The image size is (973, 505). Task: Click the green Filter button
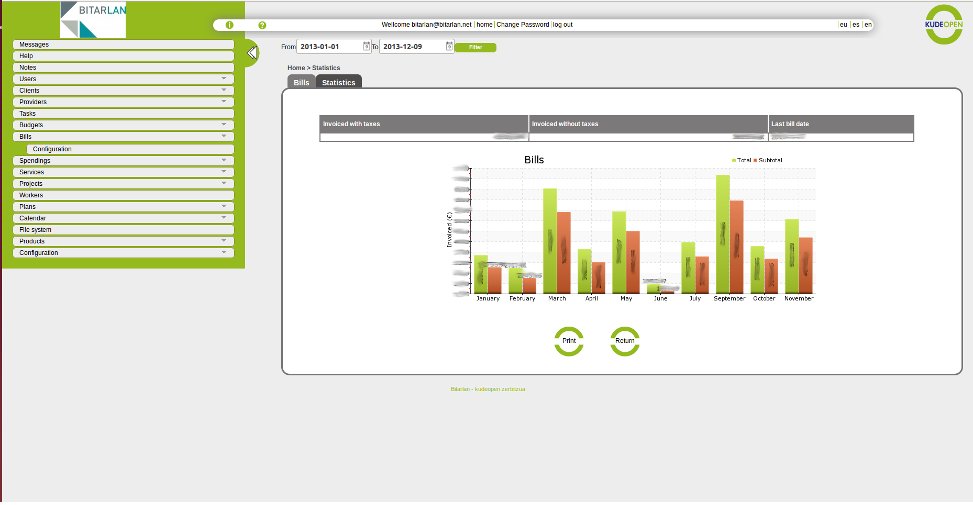pos(475,47)
